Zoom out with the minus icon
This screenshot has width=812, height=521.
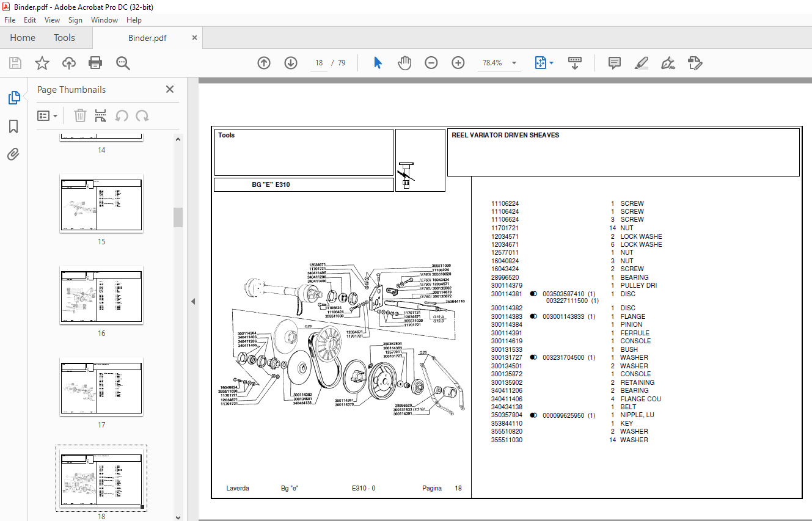click(x=431, y=63)
